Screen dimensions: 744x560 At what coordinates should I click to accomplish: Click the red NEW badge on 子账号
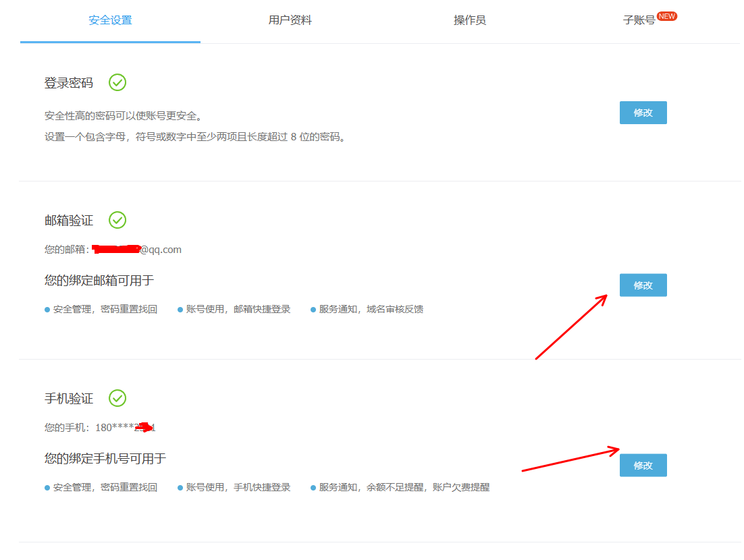tap(667, 16)
